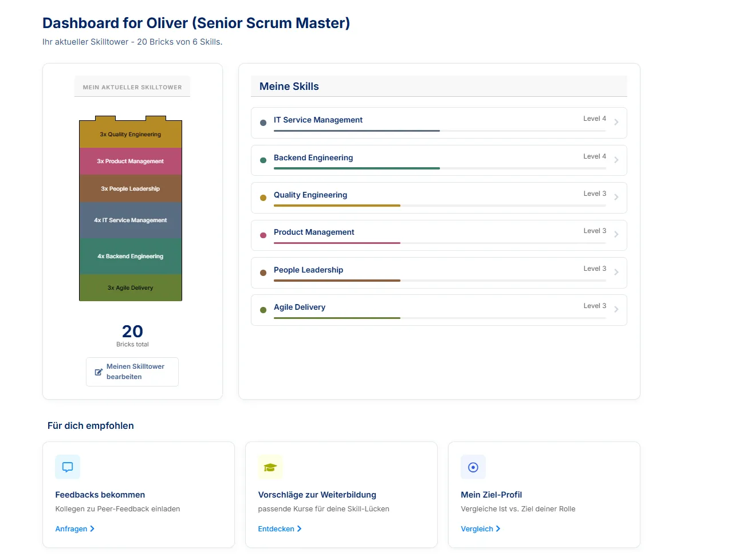Click Level 4 label on IT Service Management
Viewport: 747px width, 560px height.
[x=595, y=119]
